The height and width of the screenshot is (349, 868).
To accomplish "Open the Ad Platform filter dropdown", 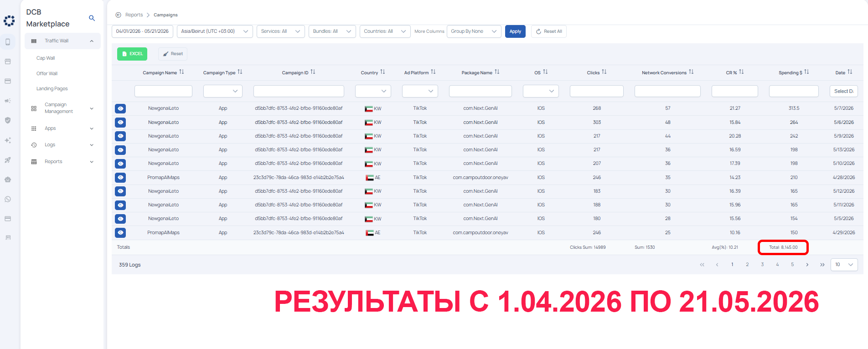I will point(420,91).
